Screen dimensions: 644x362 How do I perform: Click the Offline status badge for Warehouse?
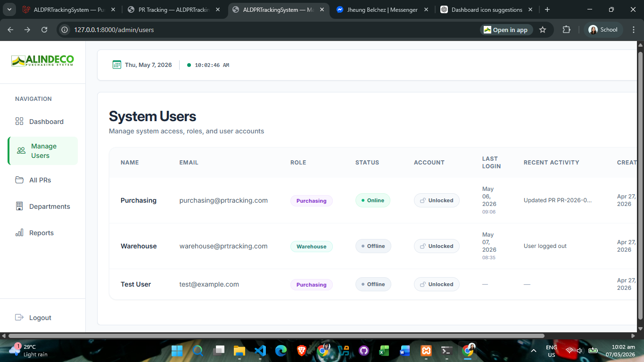(373, 246)
